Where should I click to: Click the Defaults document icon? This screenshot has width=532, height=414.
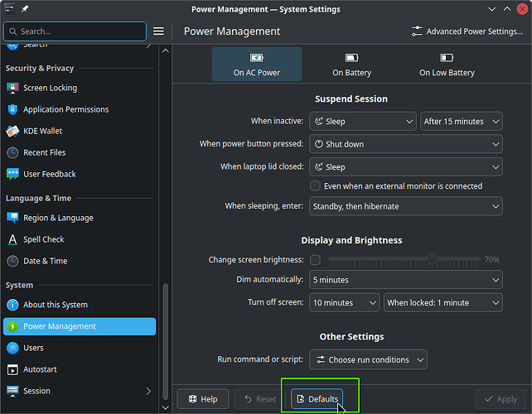[301, 399]
